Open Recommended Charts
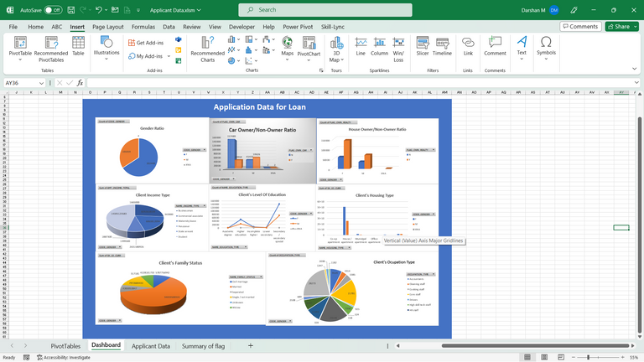Image resolution: width=644 pixels, height=362 pixels. tap(207, 49)
